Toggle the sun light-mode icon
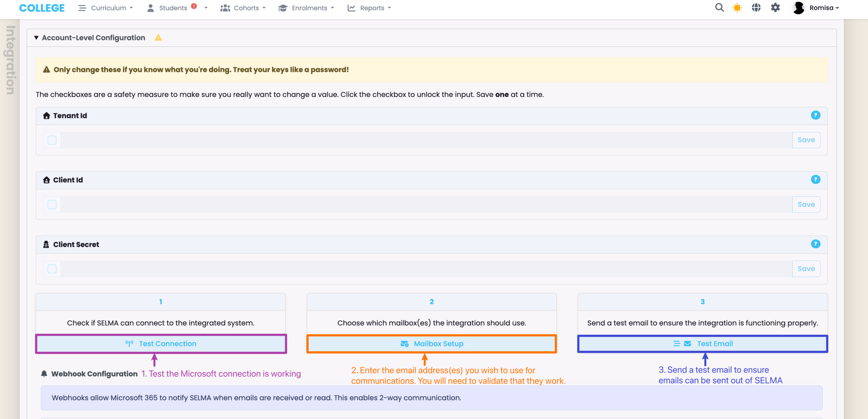The image size is (868, 419). tap(737, 7)
